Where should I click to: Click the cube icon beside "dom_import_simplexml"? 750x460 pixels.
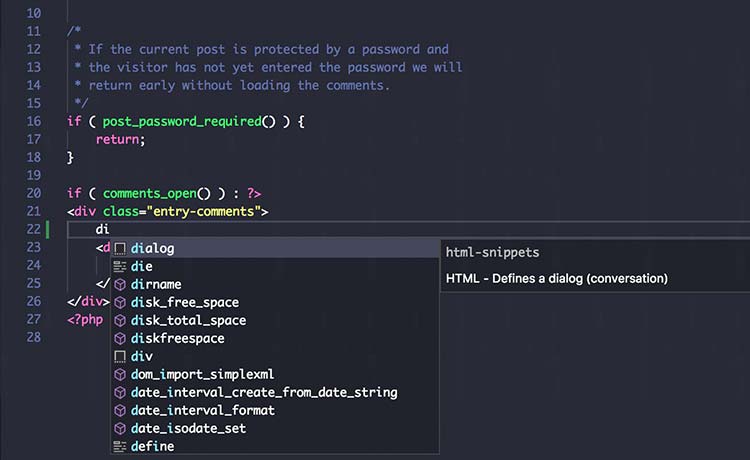(x=120, y=374)
